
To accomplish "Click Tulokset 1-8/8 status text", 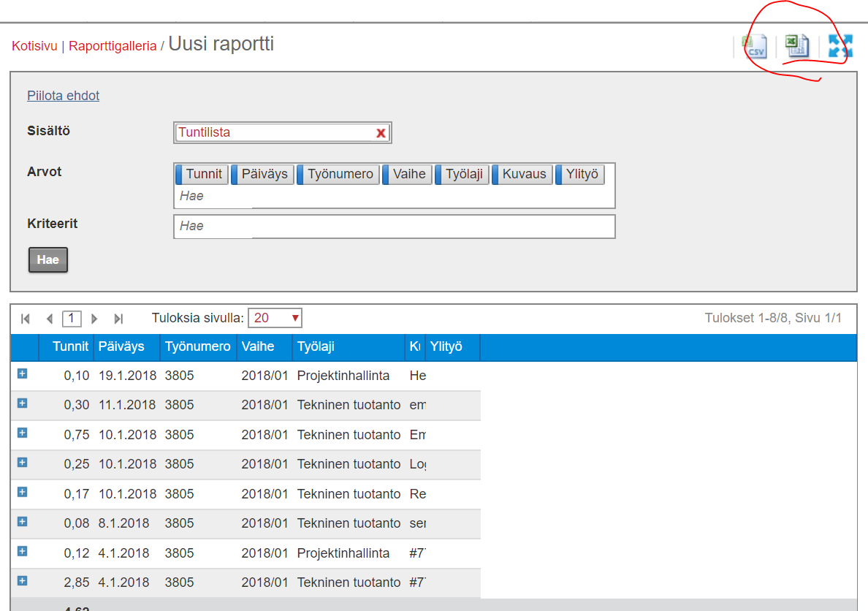I will click(773, 318).
